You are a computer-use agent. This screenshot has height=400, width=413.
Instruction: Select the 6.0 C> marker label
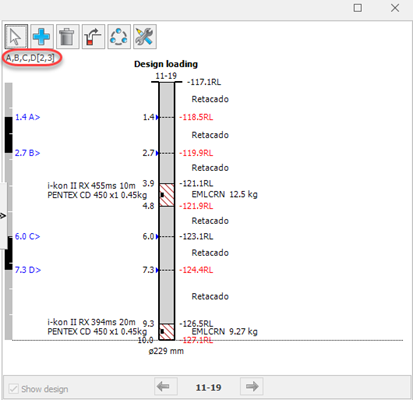(27, 236)
